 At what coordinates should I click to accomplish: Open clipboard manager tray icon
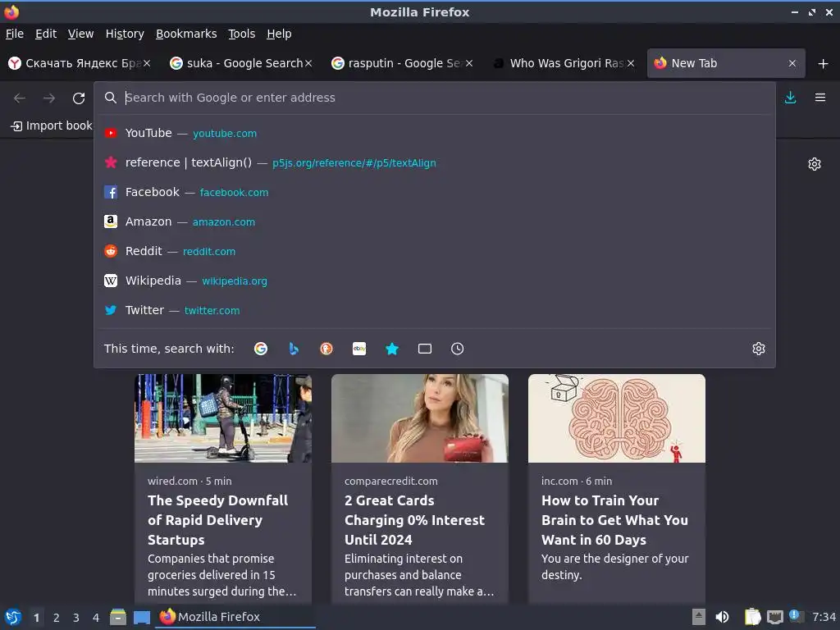[752, 617]
